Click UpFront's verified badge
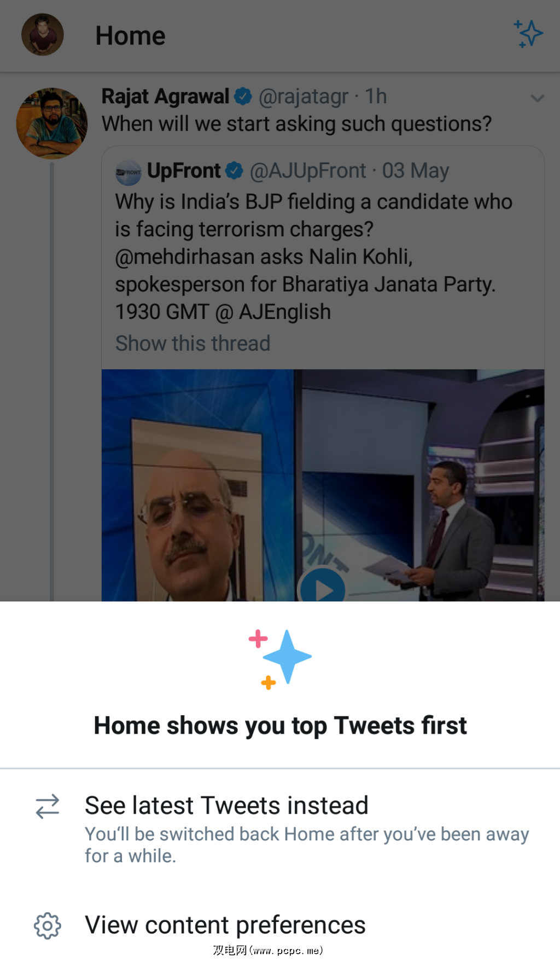 click(x=234, y=171)
